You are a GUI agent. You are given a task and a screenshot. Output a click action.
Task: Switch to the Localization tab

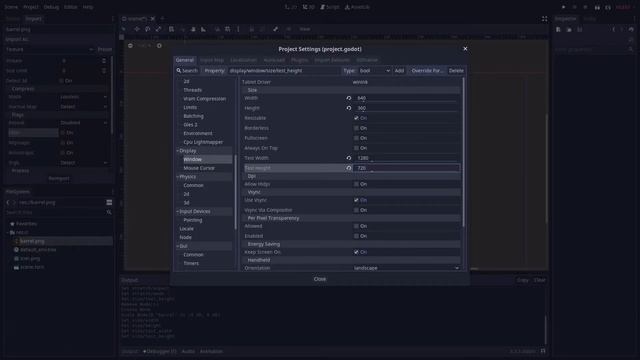243,60
